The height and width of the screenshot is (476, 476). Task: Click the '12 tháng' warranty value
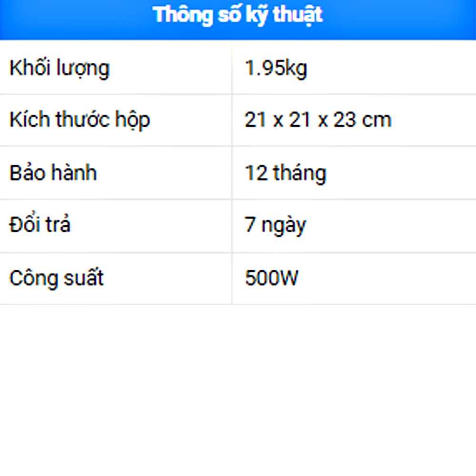point(286,172)
